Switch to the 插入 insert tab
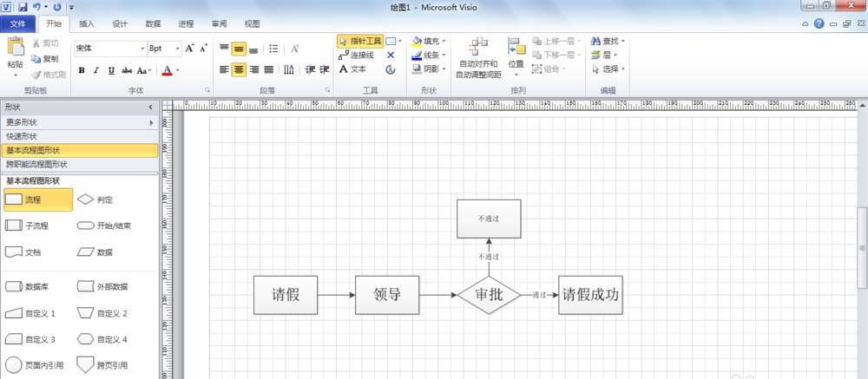Viewport: 868px width, 379px height. tap(87, 23)
